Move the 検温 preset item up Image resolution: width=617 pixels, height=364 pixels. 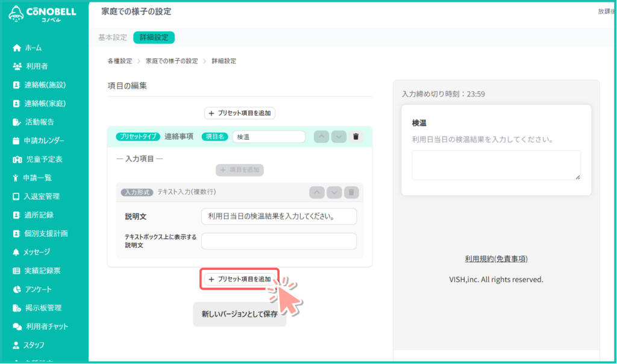tap(322, 137)
